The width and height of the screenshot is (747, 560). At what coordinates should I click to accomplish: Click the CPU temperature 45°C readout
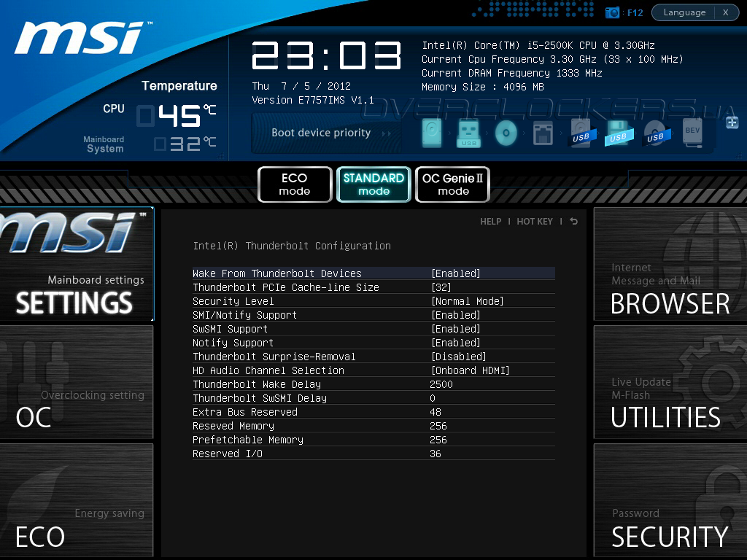pyautogui.click(x=177, y=116)
